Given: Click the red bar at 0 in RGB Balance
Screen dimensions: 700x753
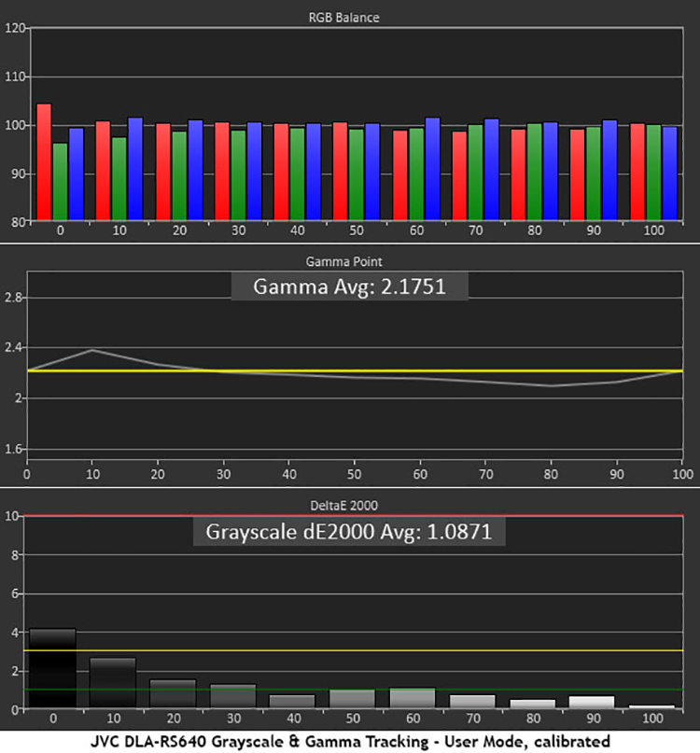Looking at the screenshot, I should click(x=44, y=162).
